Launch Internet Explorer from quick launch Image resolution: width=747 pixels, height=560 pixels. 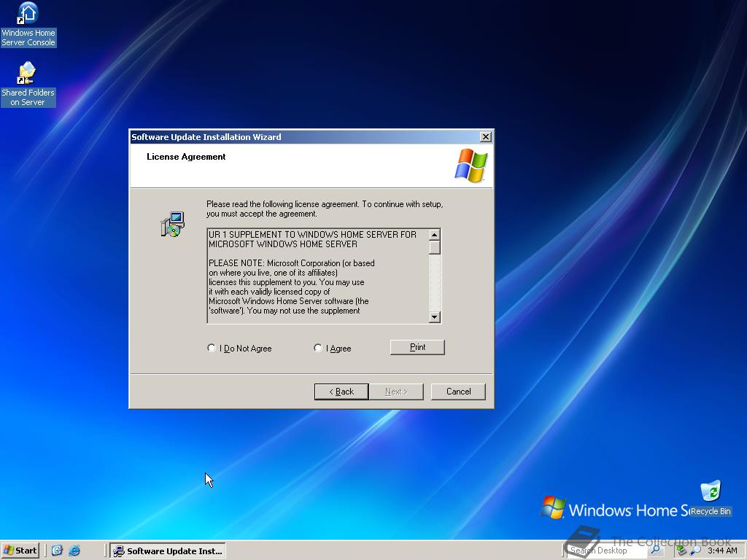coord(75,551)
